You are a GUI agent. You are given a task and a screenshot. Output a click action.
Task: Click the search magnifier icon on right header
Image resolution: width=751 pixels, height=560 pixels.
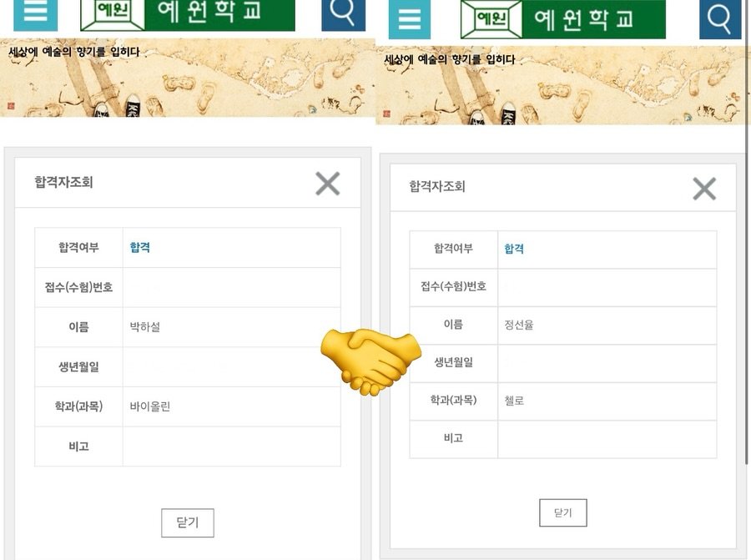click(719, 19)
